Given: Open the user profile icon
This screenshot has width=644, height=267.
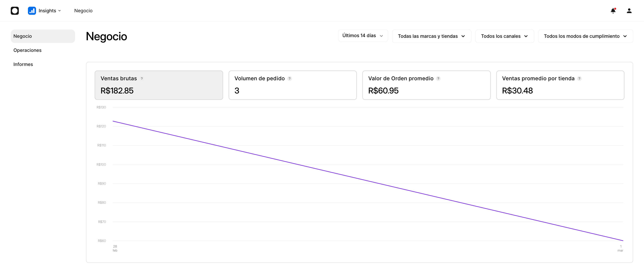Looking at the screenshot, I should [x=629, y=11].
